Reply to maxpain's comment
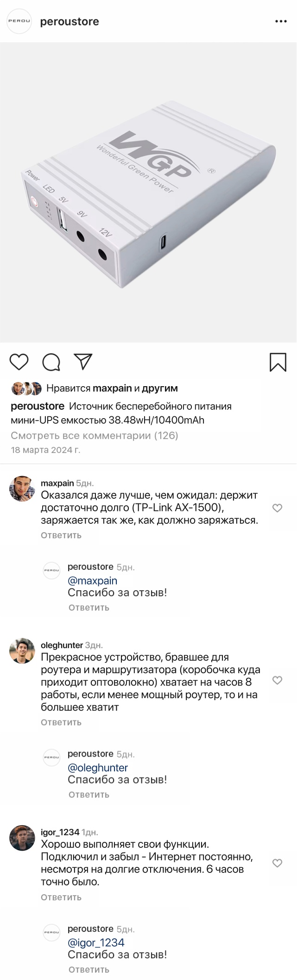The width and height of the screenshot is (297, 980). 61,535
